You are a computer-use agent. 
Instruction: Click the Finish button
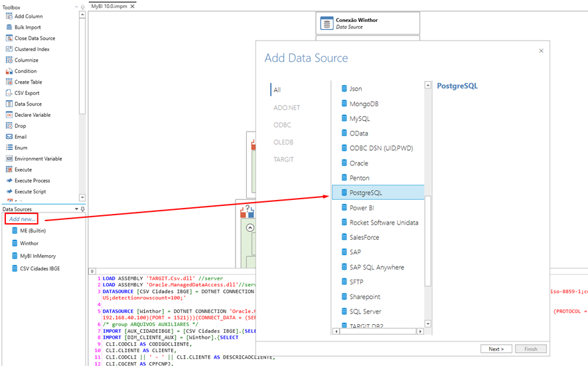click(x=531, y=349)
